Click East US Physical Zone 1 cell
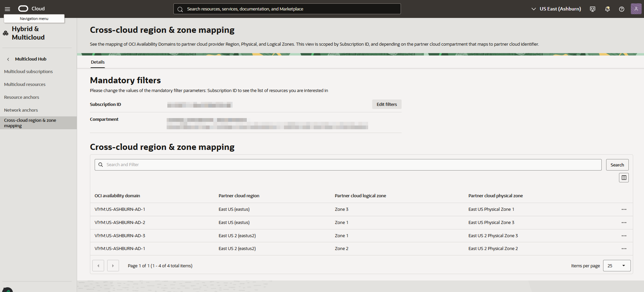Image resolution: width=644 pixels, height=292 pixels. 491,209
